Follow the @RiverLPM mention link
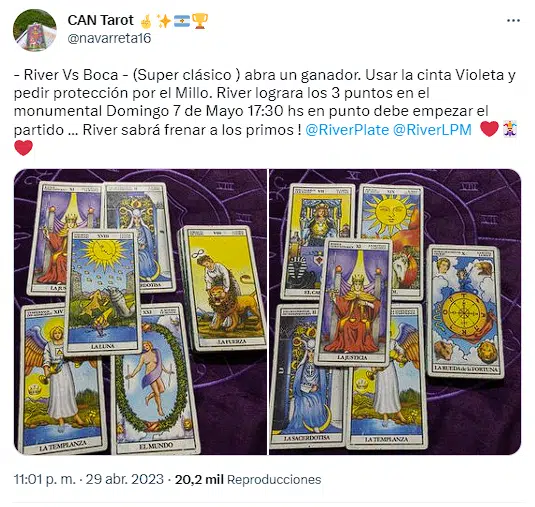The image size is (535, 507). (432, 130)
